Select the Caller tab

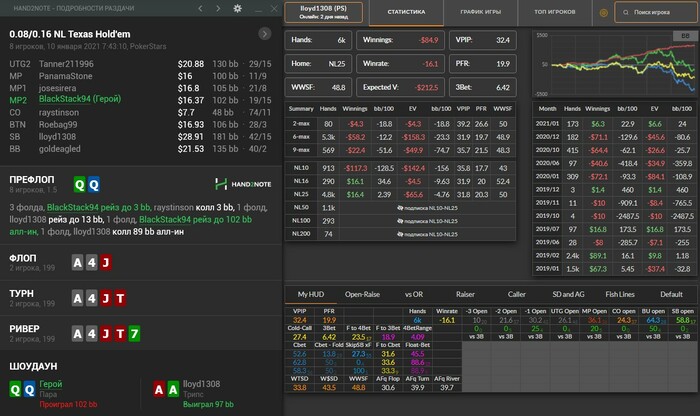pos(517,294)
